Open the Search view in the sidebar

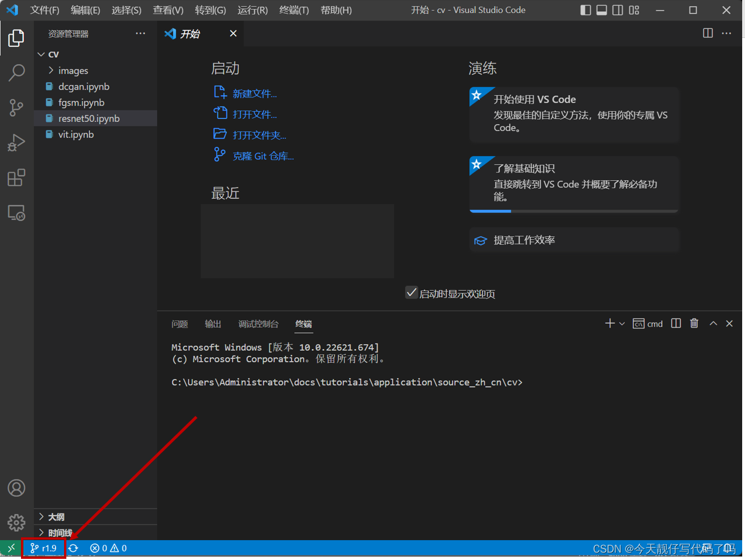[x=16, y=73]
